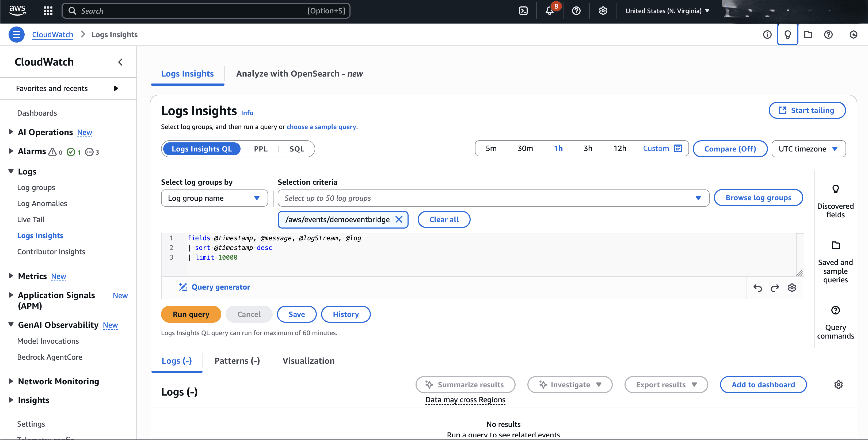Open the choose a sample query link
The image size is (868, 440).
tap(321, 127)
